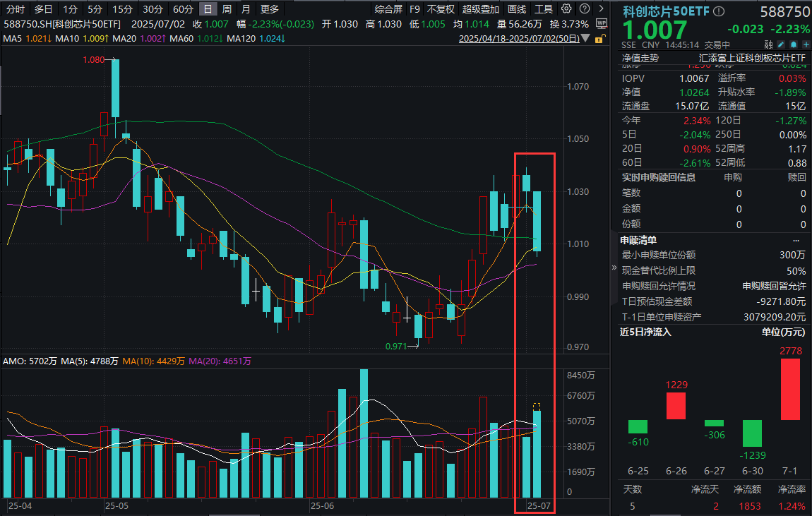The image size is (812, 516).
Task: Open the settings gear on the toolbar
Action: [x=566, y=9]
